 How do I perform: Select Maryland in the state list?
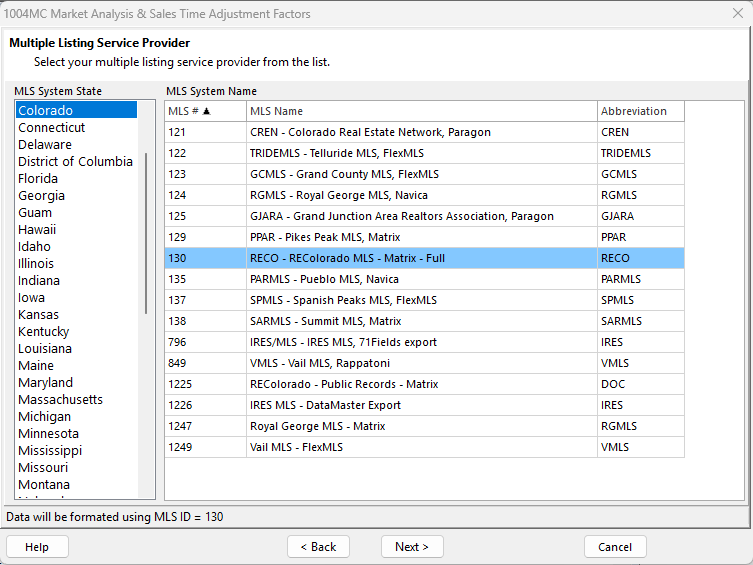point(76,383)
